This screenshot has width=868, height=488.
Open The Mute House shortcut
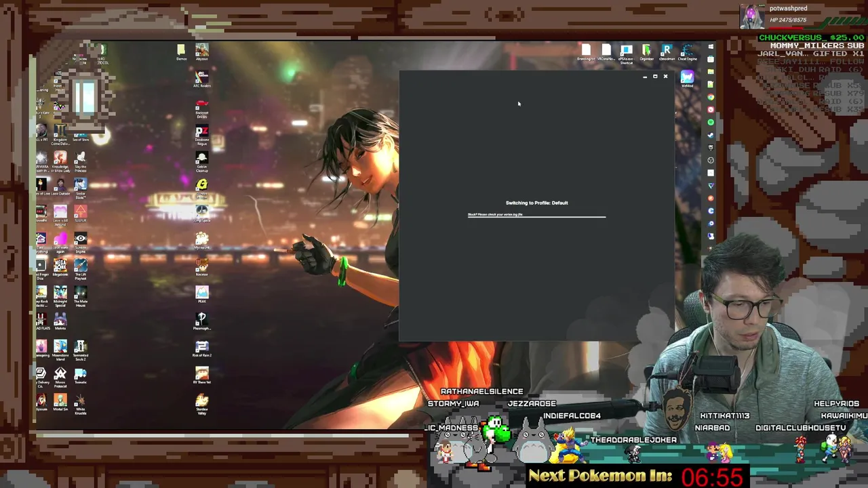click(x=81, y=296)
